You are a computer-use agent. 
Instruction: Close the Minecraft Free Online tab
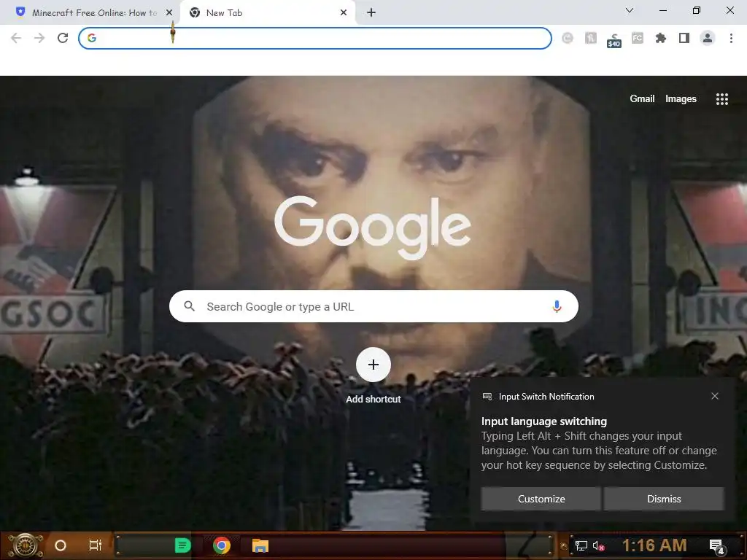[x=169, y=13]
